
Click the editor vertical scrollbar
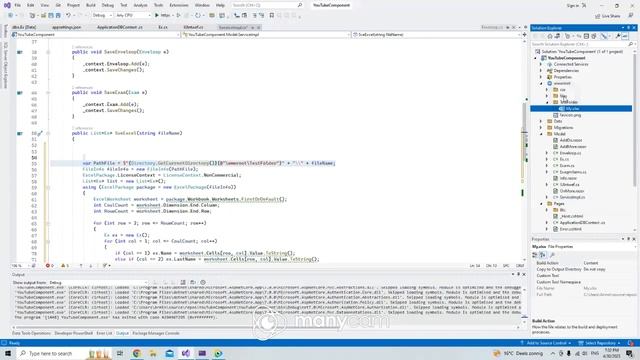(x=524, y=151)
